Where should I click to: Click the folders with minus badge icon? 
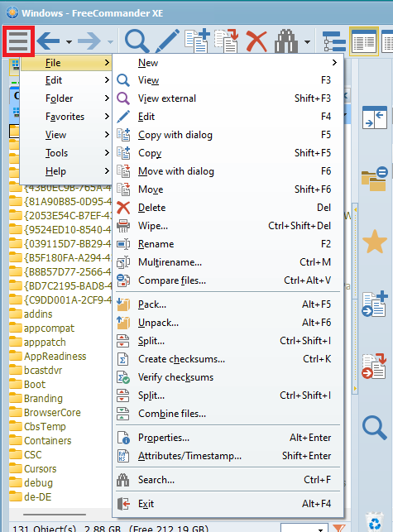[x=375, y=179]
